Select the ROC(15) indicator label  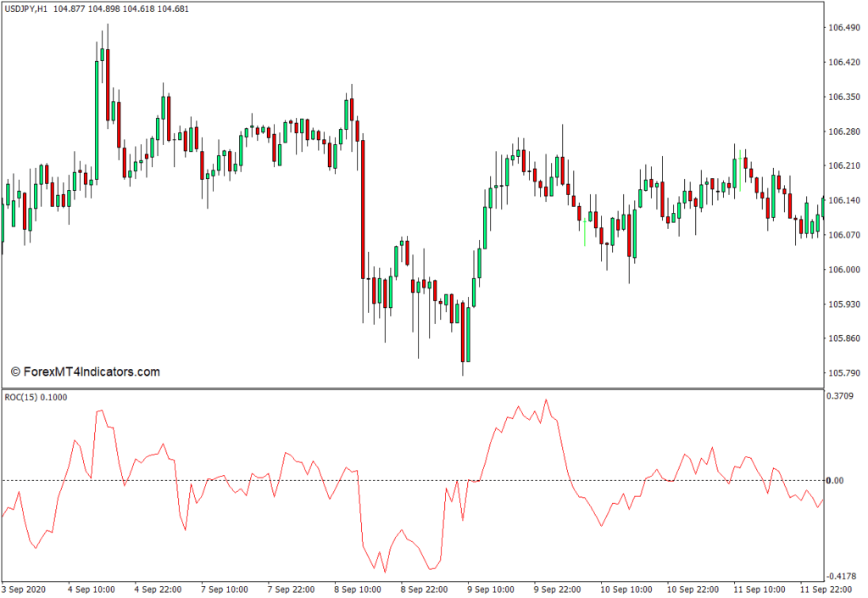(34, 397)
